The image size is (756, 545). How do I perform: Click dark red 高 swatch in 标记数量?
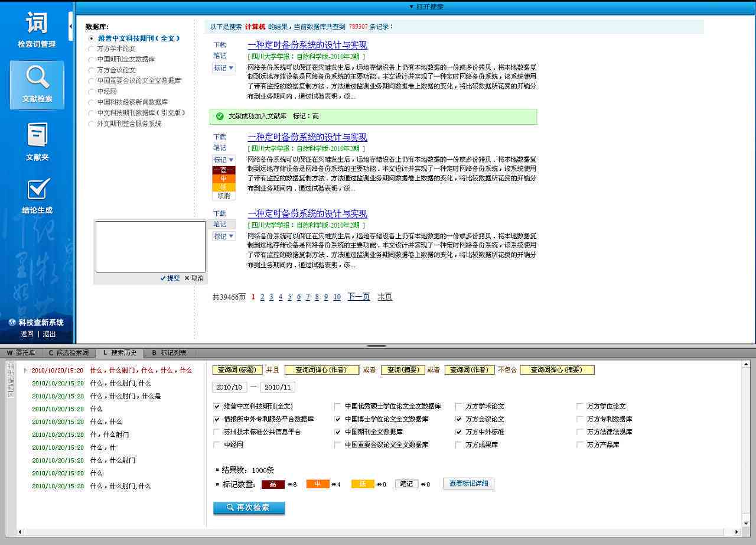click(273, 484)
